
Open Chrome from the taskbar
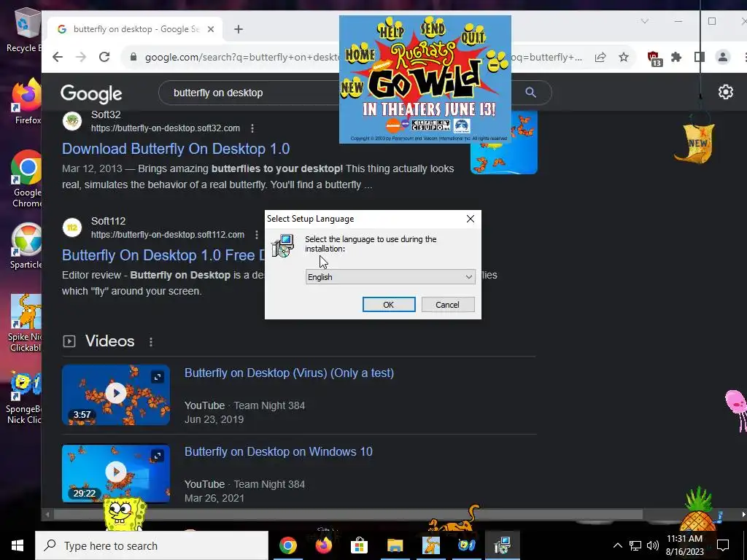287,545
